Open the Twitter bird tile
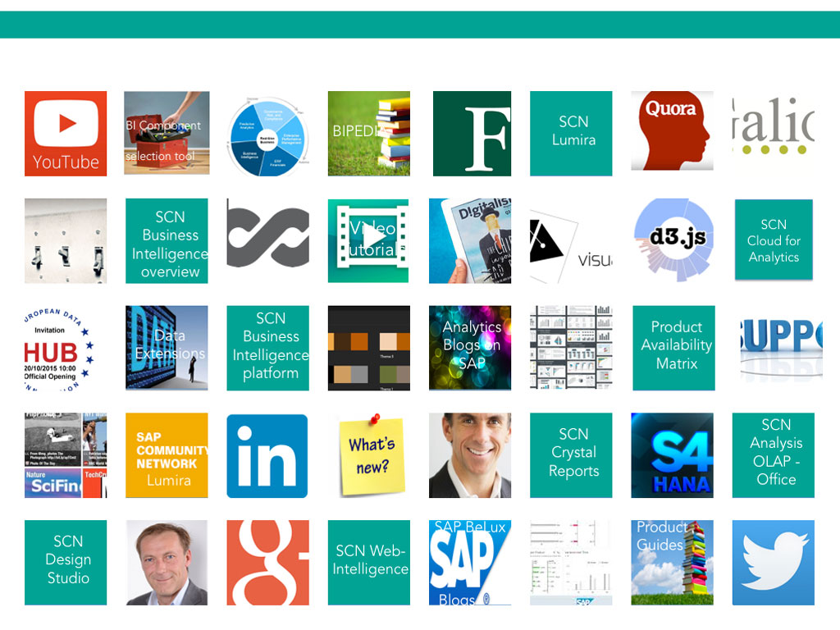The width and height of the screenshot is (840, 630). [x=774, y=563]
